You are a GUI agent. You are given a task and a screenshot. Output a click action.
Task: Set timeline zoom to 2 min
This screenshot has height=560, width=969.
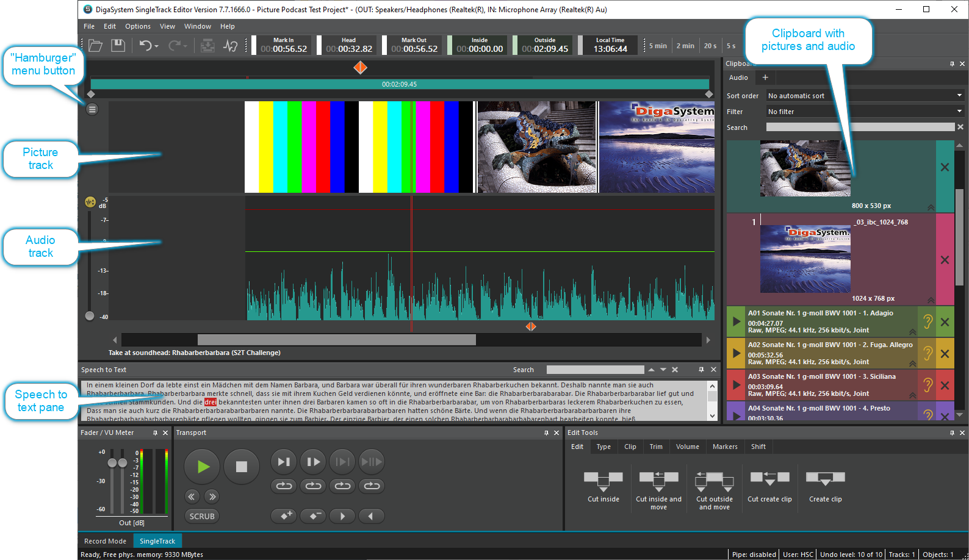tap(685, 46)
